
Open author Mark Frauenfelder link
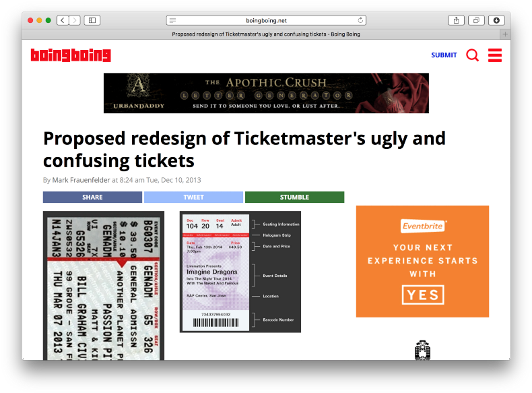tap(81, 180)
